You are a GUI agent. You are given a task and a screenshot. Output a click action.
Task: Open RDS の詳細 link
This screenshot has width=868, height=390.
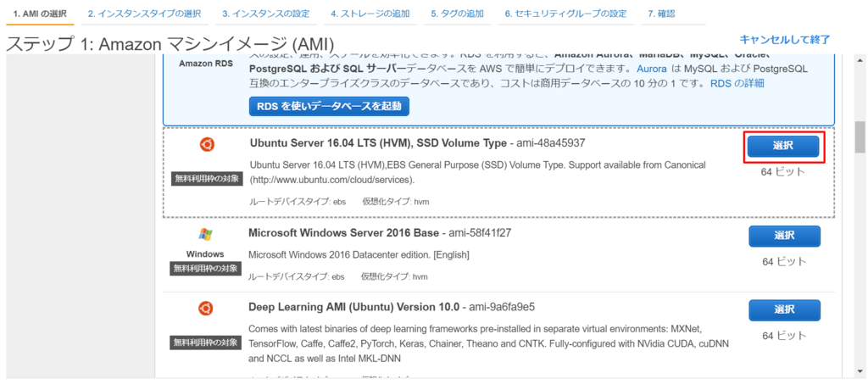point(737,84)
